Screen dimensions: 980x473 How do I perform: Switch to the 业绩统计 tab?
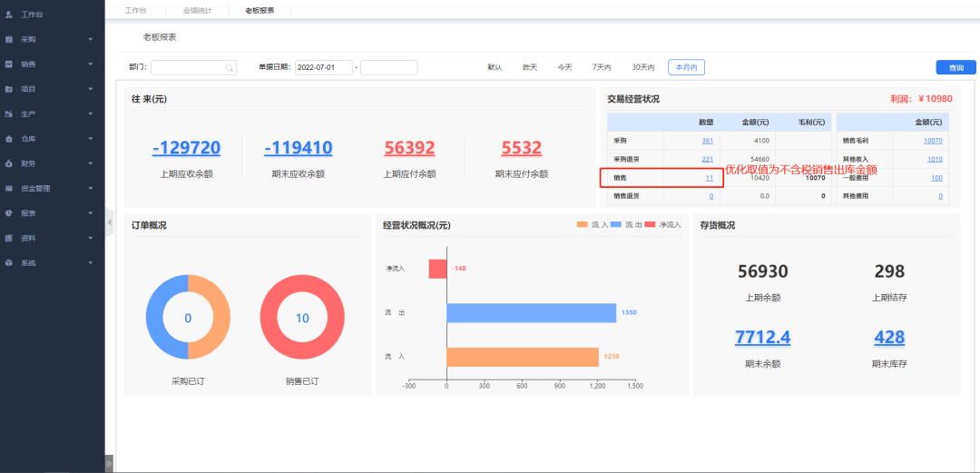197,10
